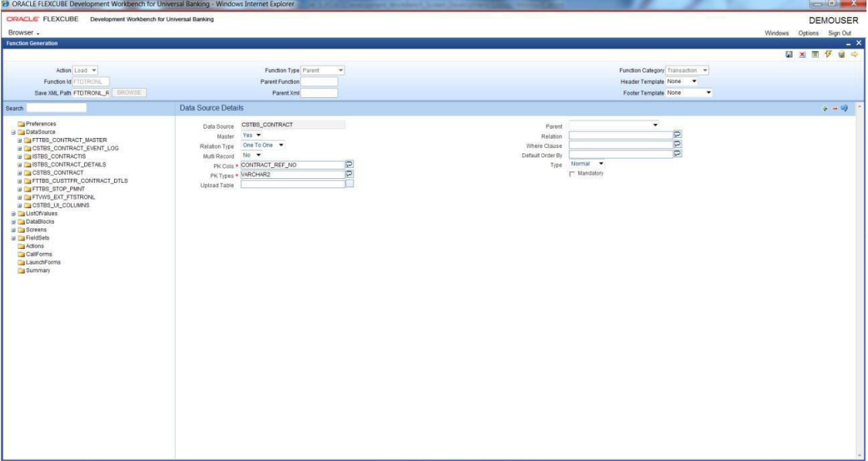The height and width of the screenshot is (461, 868).
Task: Open the popup editor for PK Cols
Action: click(x=349, y=164)
